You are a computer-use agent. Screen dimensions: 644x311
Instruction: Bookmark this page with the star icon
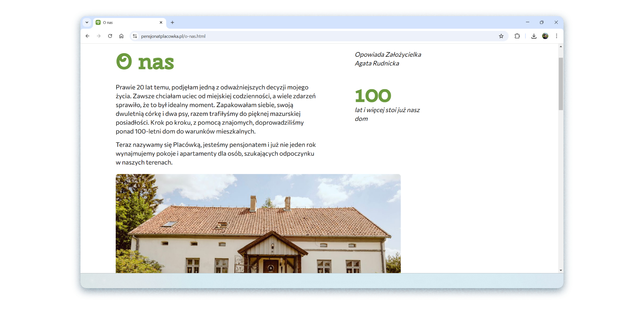(x=501, y=36)
